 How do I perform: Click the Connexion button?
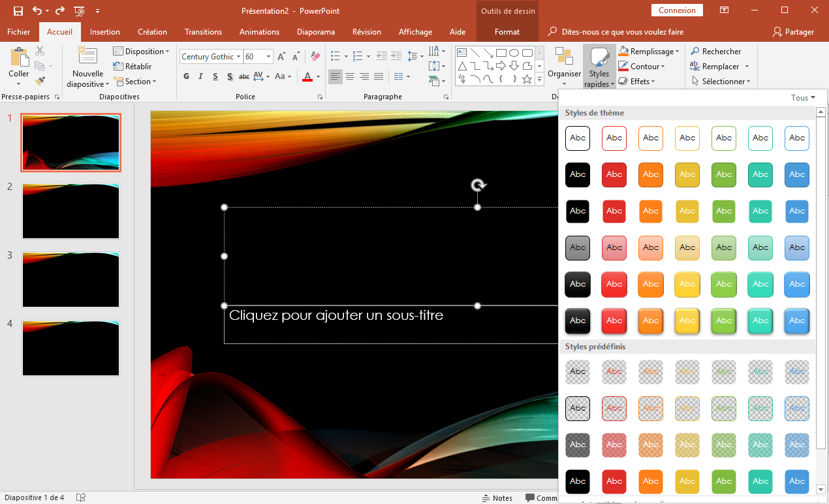677,10
